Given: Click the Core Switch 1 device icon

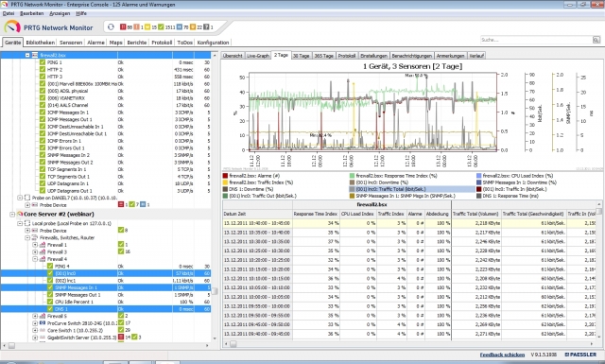Looking at the screenshot, I should [43, 330].
